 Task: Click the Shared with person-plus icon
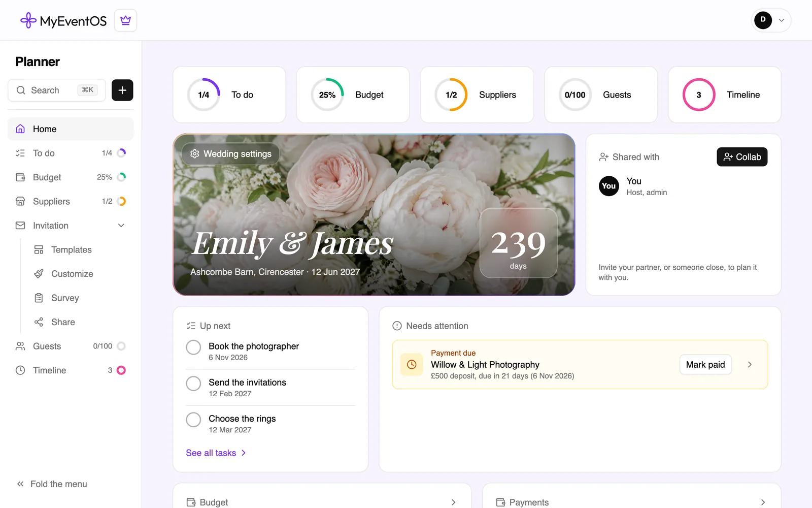click(x=603, y=157)
